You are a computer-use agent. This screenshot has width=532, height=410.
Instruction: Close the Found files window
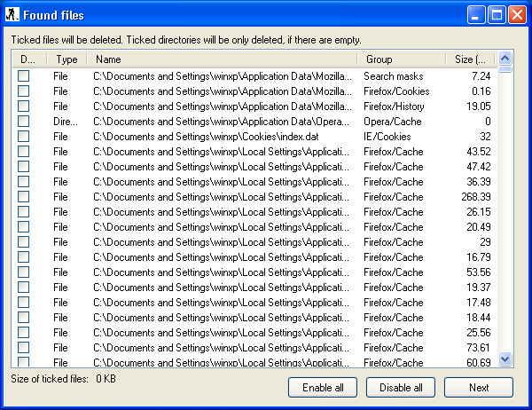point(517,15)
